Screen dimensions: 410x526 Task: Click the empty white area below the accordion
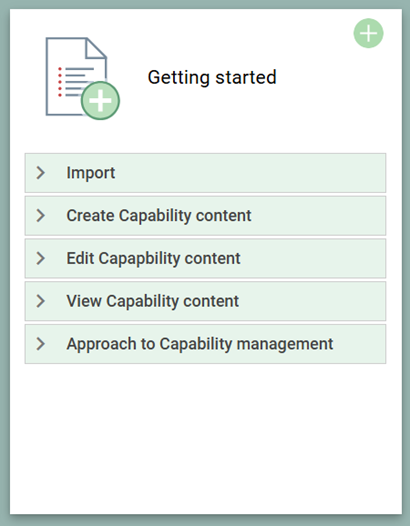[x=205, y=436]
